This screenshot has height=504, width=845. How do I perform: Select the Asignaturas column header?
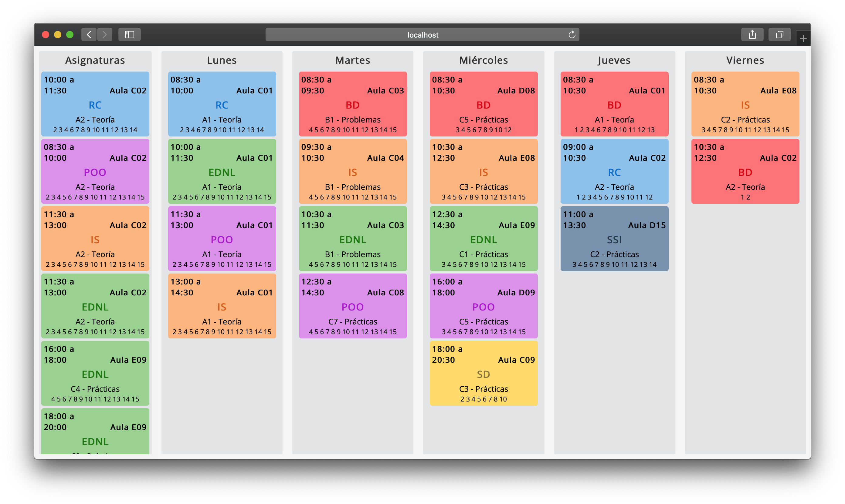[95, 60]
